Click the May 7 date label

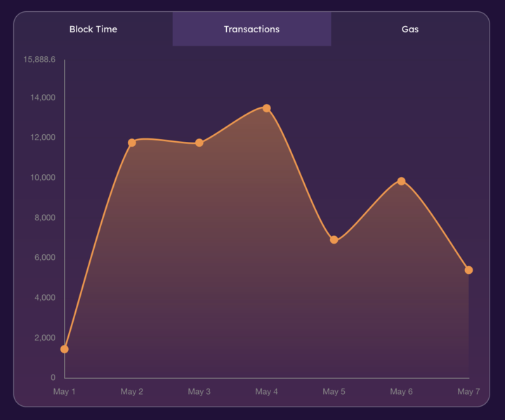tap(468, 392)
